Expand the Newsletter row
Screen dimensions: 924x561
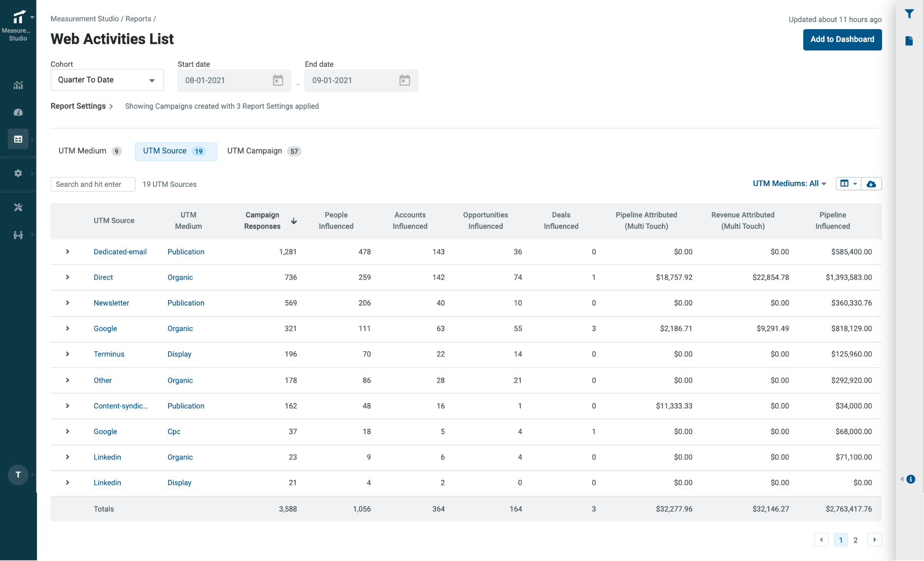(x=68, y=303)
